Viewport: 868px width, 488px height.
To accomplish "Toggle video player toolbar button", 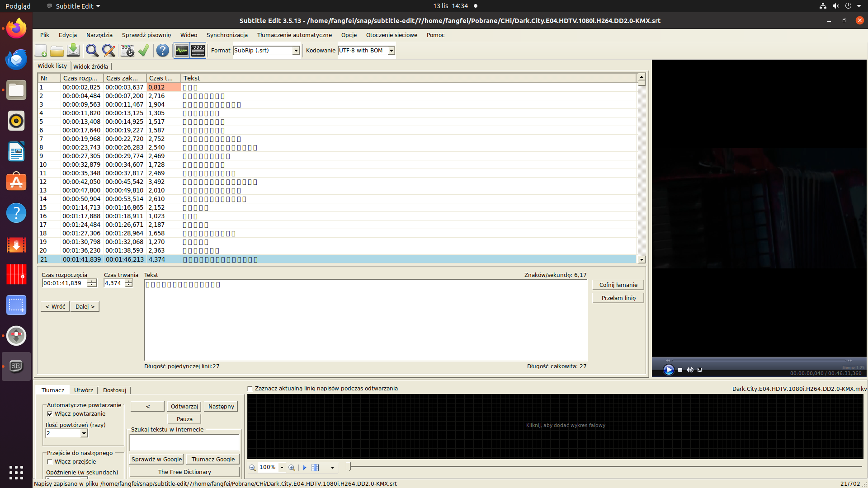I will coord(198,51).
